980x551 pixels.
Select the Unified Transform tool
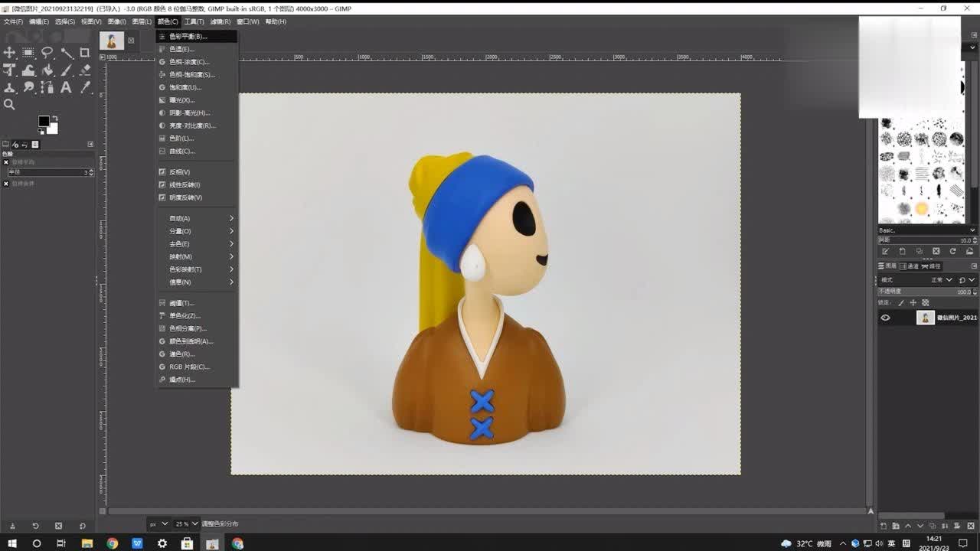[9, 70]
